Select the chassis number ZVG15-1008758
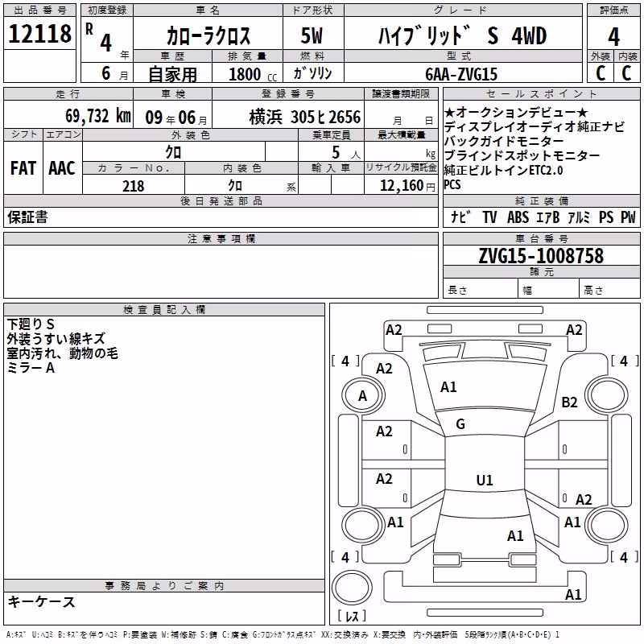644x644 pixels. point(541,256)
